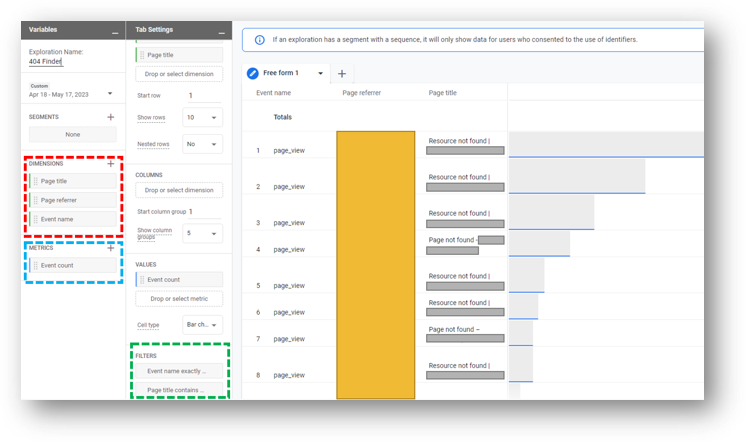Viewport: 746px width, 442px height.
Task: Click the Event name column header
Action: coord(274,93)
